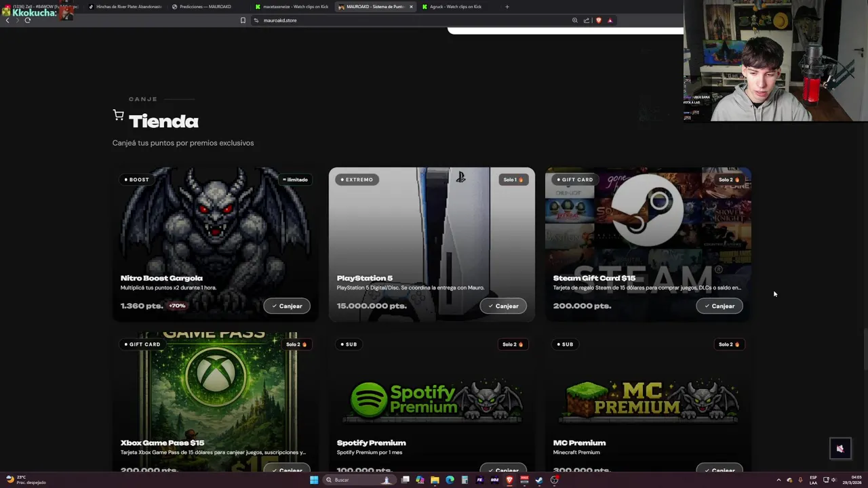The height and width of the screenshot is (488, 868).
Task: Open the Brave browser taskbar icon
Action: click(509, 480)
